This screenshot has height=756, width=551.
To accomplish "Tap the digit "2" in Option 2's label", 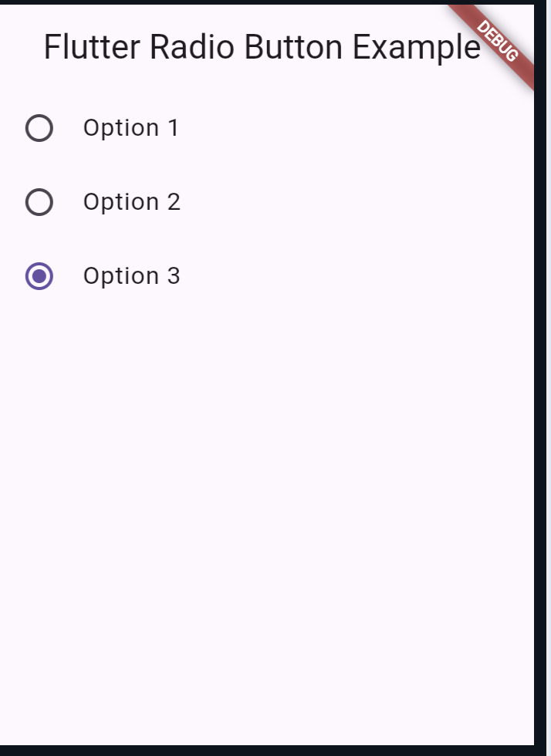I will pos(174,202).
